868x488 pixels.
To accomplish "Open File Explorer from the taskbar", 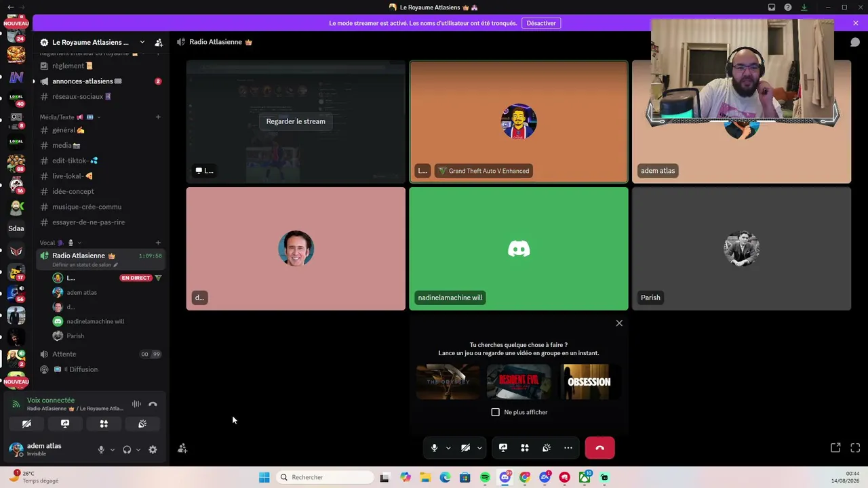I will 425,477.
